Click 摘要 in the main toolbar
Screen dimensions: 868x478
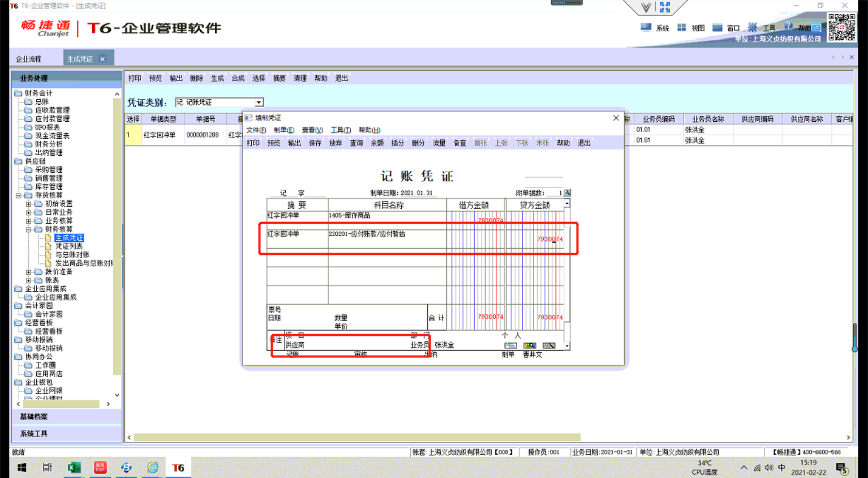pyautogui.click(x=280, y=78)
